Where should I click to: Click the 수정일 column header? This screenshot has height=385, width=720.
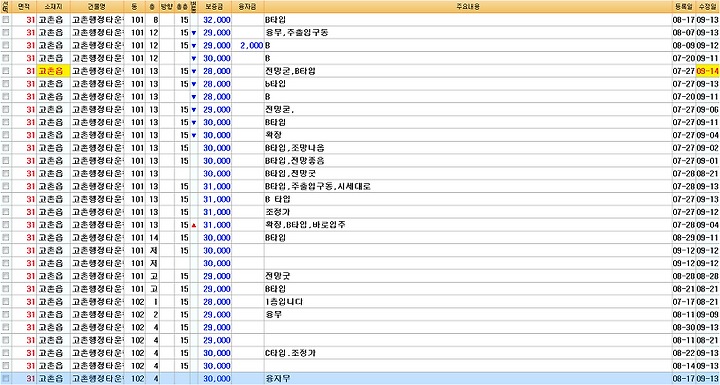pyautogui.click(x=708, y=6)
